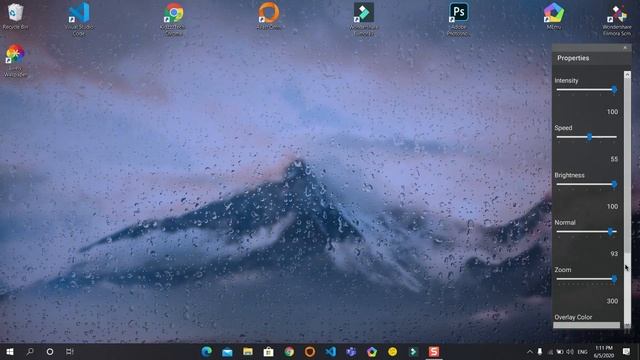640x360 pixels.
Task: Open the Lively Wallpaper desktop shortcut
Action: 16,61
